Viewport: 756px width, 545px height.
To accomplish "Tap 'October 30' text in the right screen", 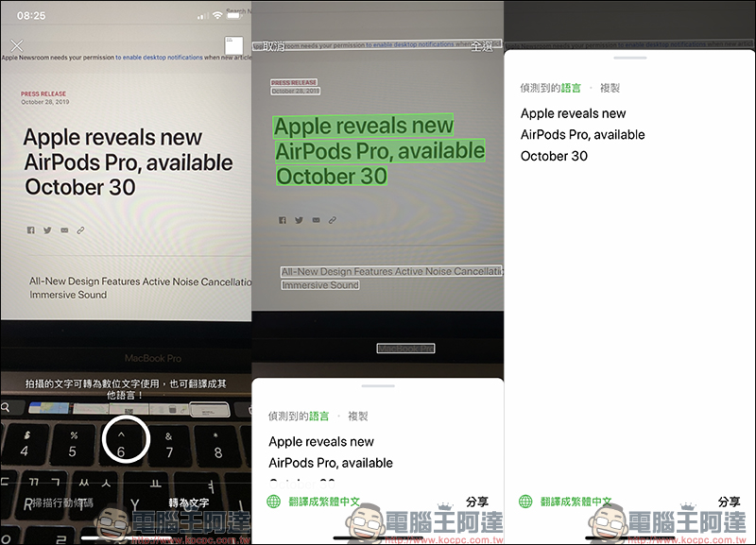I will click(x=554, y=156).
